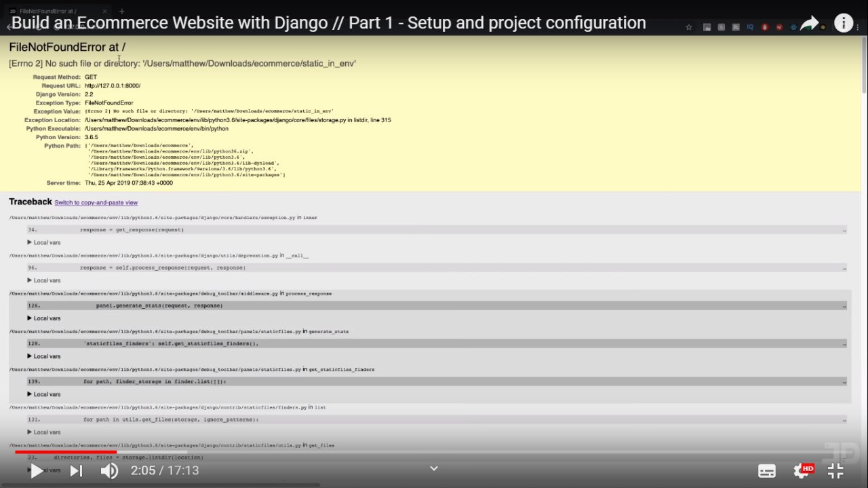Expand Local vars under self.process_response line
The width and height of the screenshot is (868, 488).
point(44,280)
